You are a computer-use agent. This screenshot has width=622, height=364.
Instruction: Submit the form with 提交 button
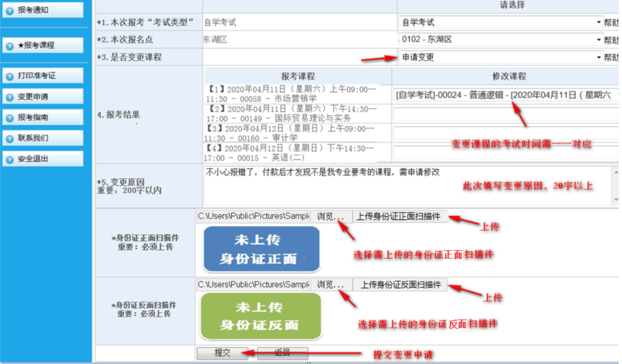[x=222, y=353]
